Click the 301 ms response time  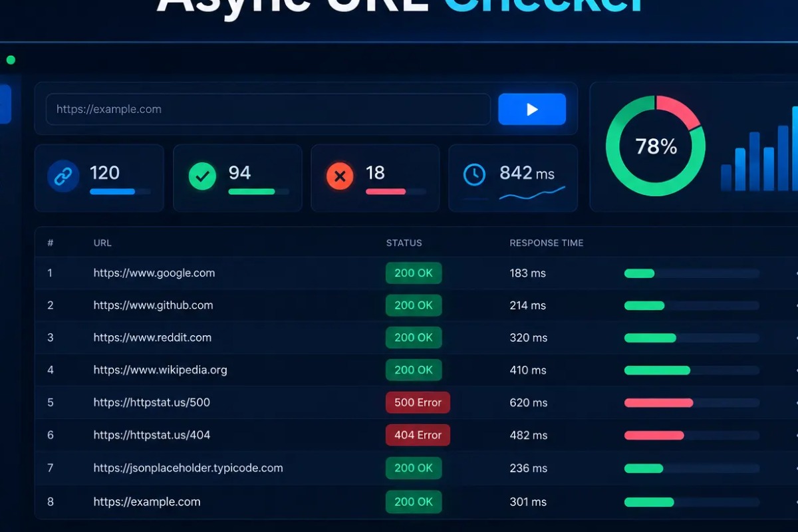tap(528, 502)
